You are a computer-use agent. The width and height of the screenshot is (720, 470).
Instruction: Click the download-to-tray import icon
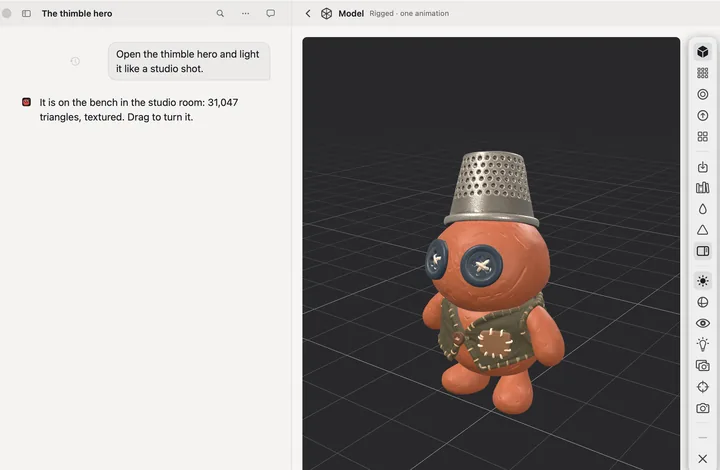click(703, 167)
